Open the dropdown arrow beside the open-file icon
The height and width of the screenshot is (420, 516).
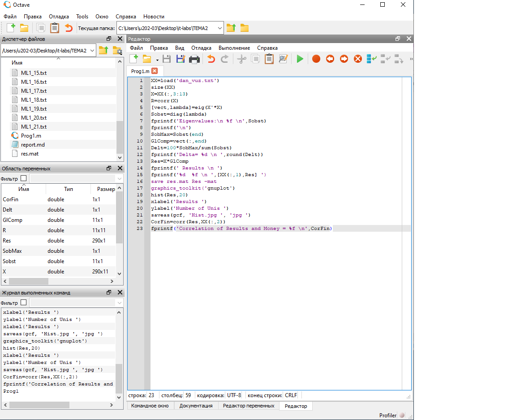pos(157,60)
